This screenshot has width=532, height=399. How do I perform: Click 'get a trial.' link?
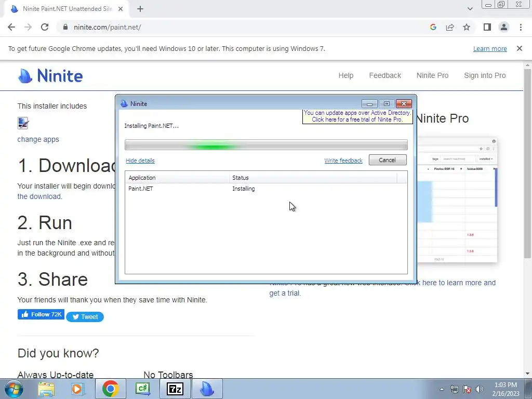click(285, 293)
